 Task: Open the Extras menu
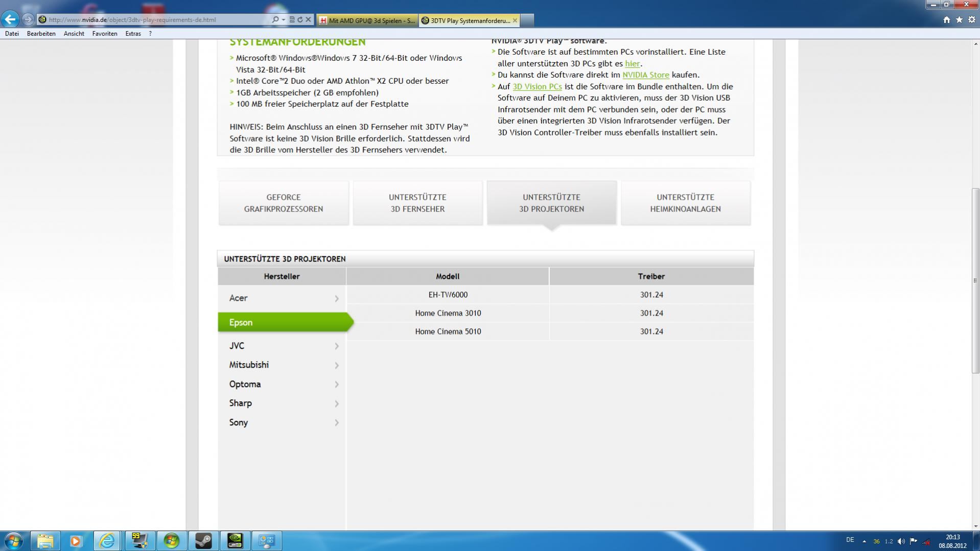tap(133, 34)
